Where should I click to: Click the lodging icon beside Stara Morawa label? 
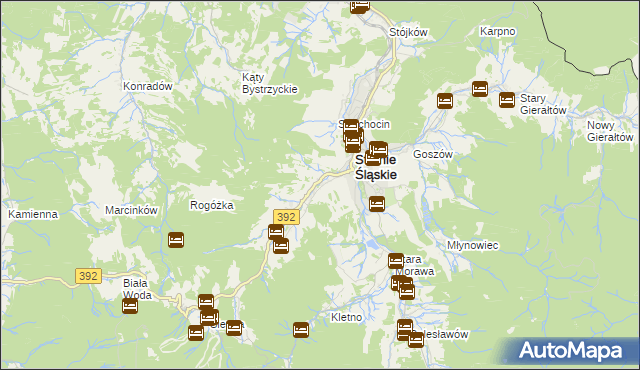pos(396,261)
